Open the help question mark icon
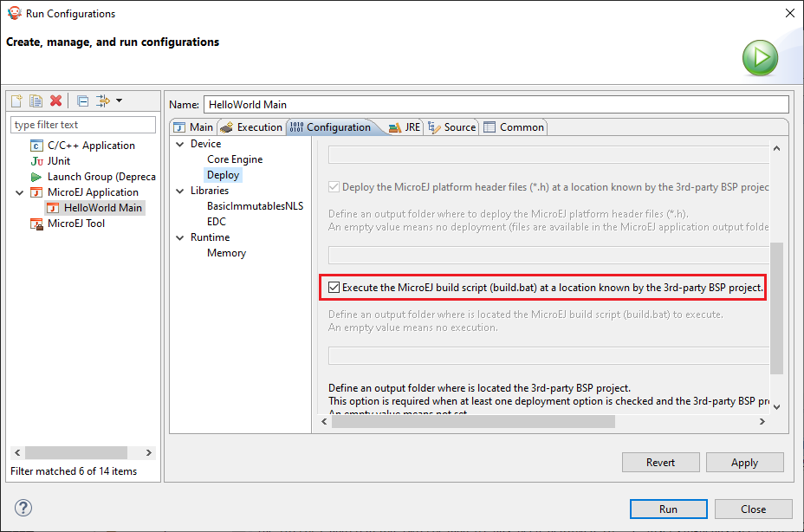The height and width of the screenshot is (532, 804). [x=23, y=509]
